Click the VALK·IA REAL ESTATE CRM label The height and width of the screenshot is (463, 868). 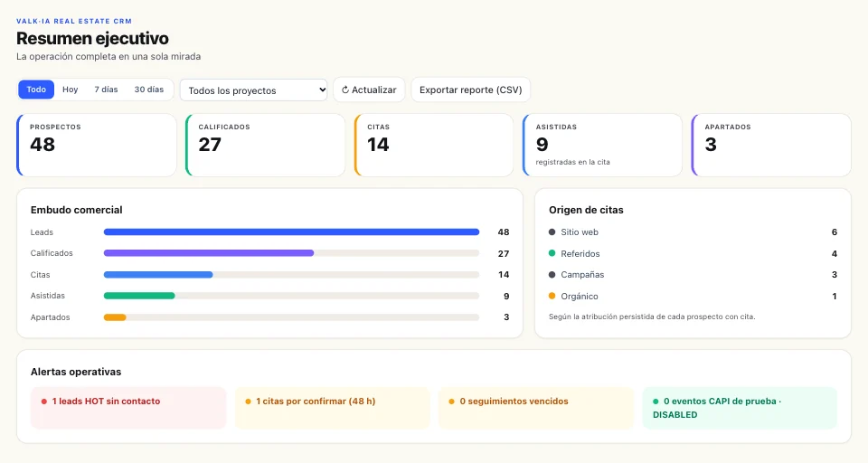[74, 21]
